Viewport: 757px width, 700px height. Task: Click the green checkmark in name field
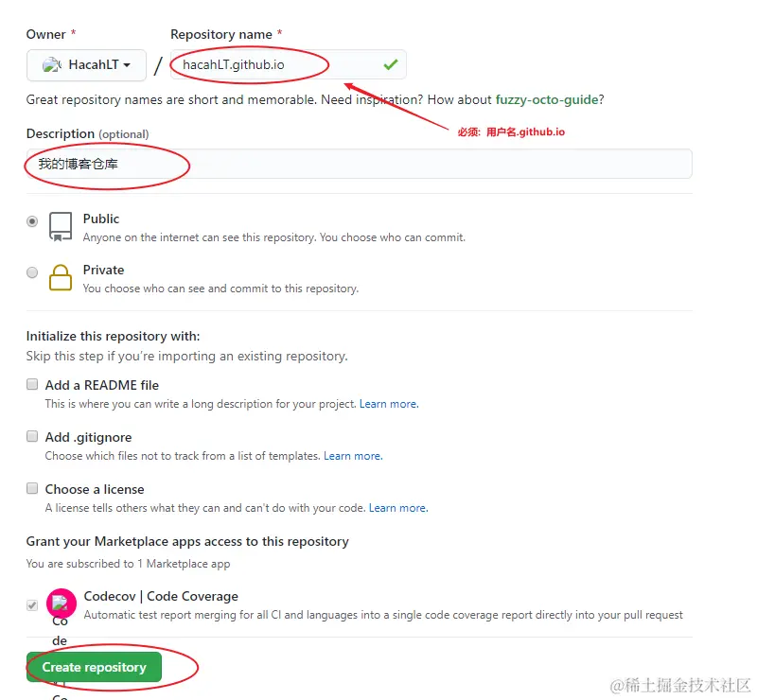click(391, 64)
